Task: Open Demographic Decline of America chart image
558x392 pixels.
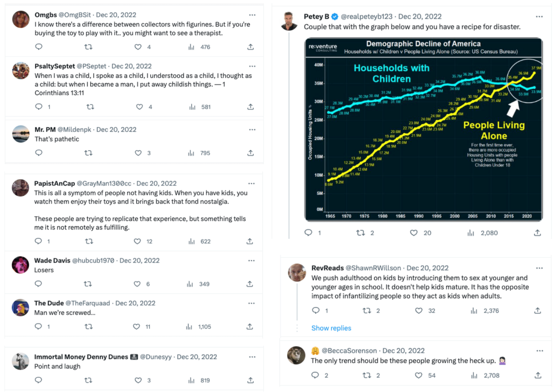Action: click(x=424, y=130)
